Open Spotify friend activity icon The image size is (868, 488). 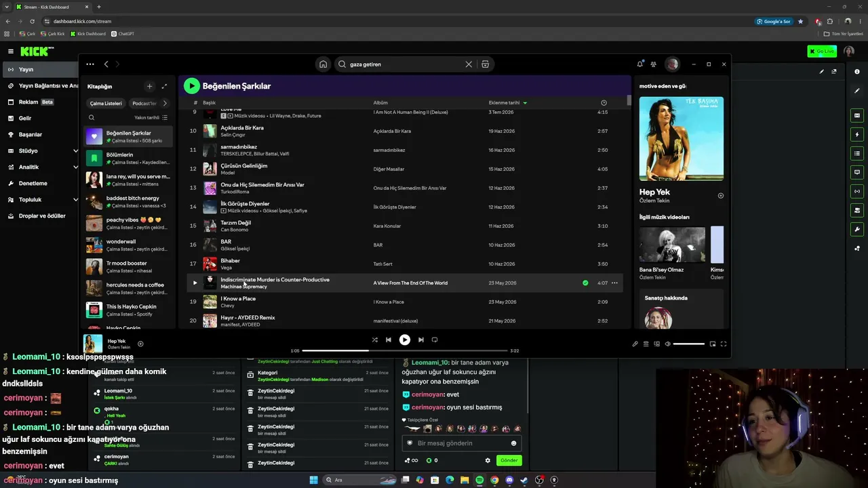653,64
